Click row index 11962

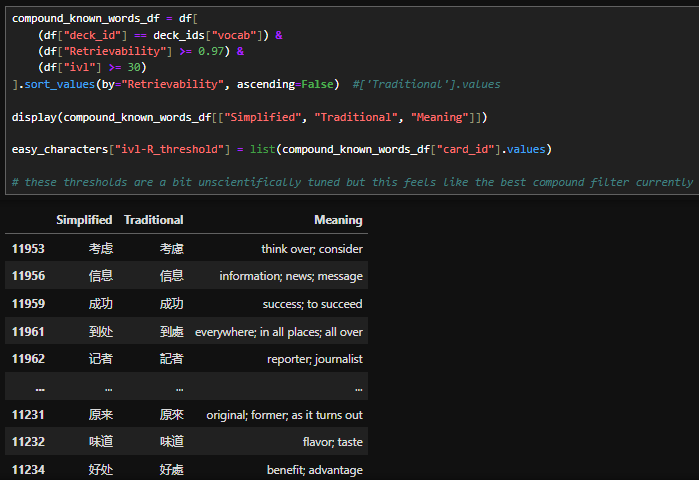29,359
